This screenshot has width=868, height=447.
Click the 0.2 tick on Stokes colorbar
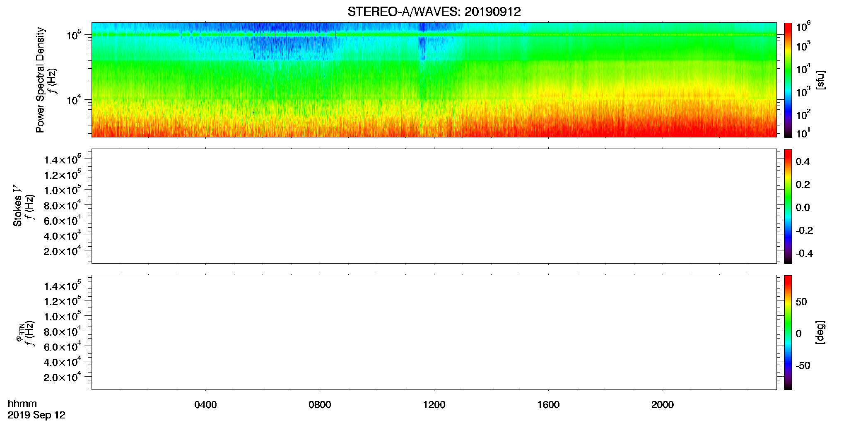(x=803, y=185)
